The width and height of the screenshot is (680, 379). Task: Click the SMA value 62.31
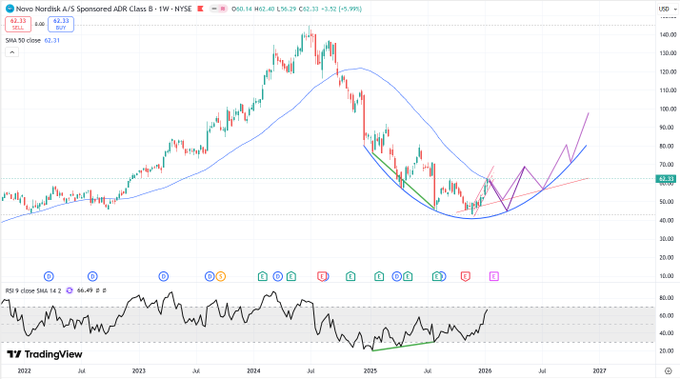(x=52, y=40)
